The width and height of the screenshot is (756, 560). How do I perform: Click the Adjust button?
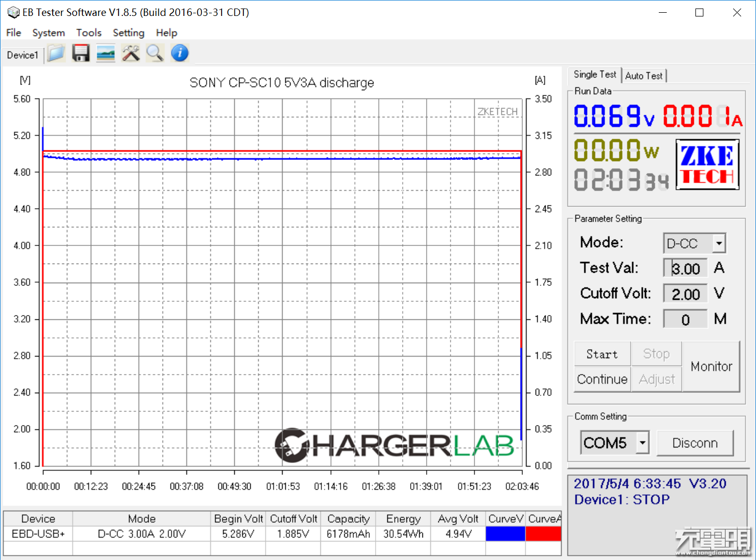pyautogui.click(x=656, y=379)
